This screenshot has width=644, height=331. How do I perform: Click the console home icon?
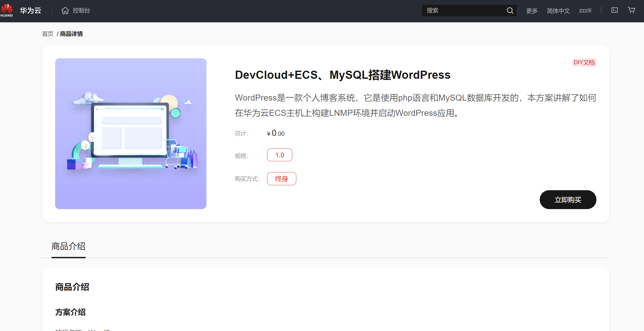coord(65,11)
